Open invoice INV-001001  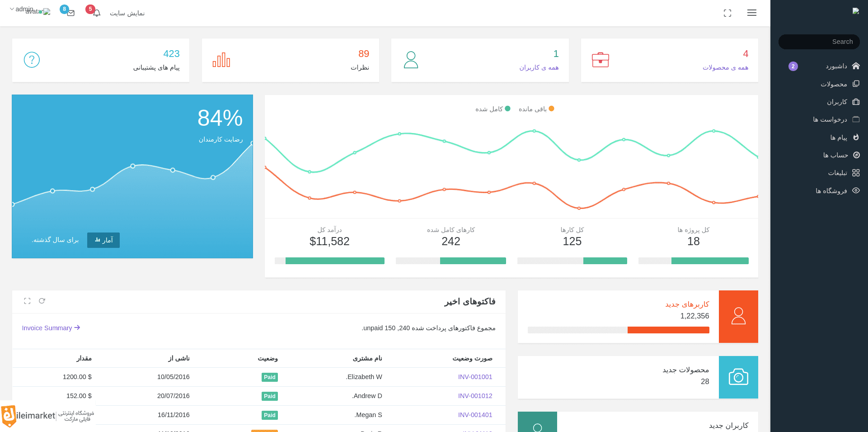coord(475,377)
